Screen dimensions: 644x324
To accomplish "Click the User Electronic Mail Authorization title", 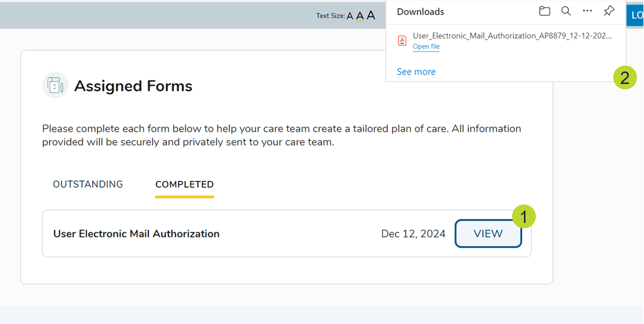I will [136, 234].
